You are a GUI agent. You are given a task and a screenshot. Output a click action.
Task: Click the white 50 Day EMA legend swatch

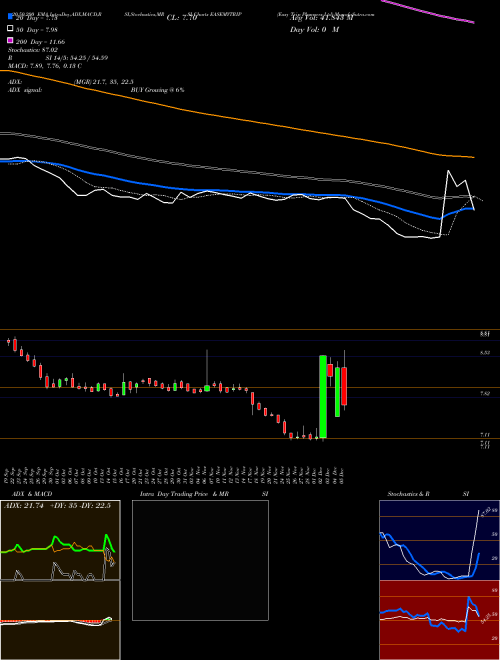click(10, 29)
